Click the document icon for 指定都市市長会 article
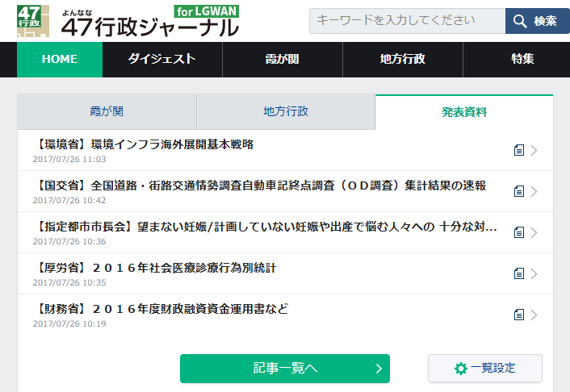This screenshot has height=392, width=570. [519, 232]
